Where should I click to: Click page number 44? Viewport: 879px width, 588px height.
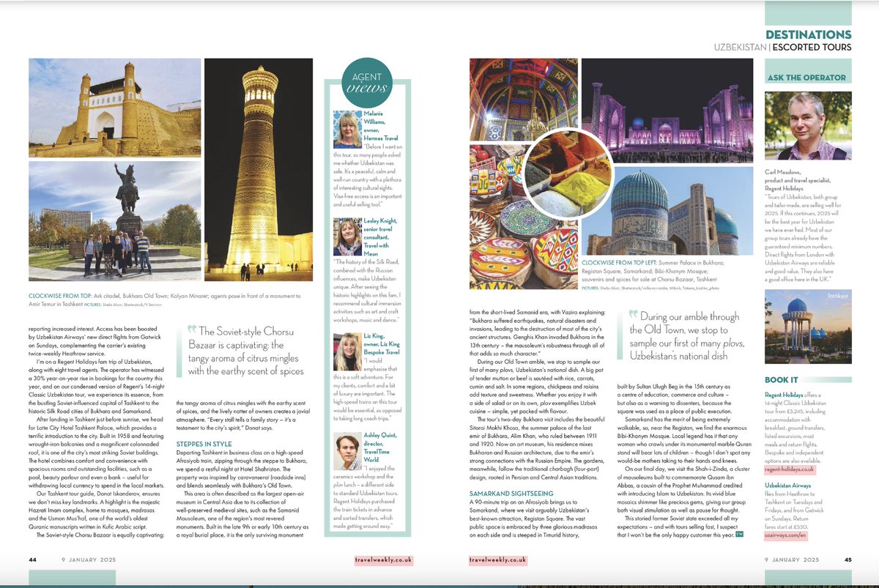pyautogui.click(x=33, y=559)
